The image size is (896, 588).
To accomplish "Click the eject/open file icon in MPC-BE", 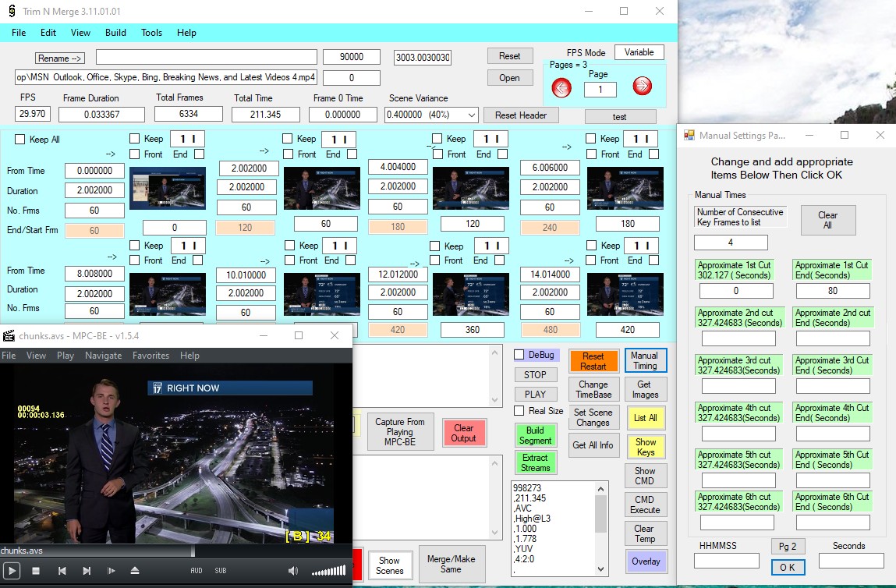I will (x=135, y=571).
